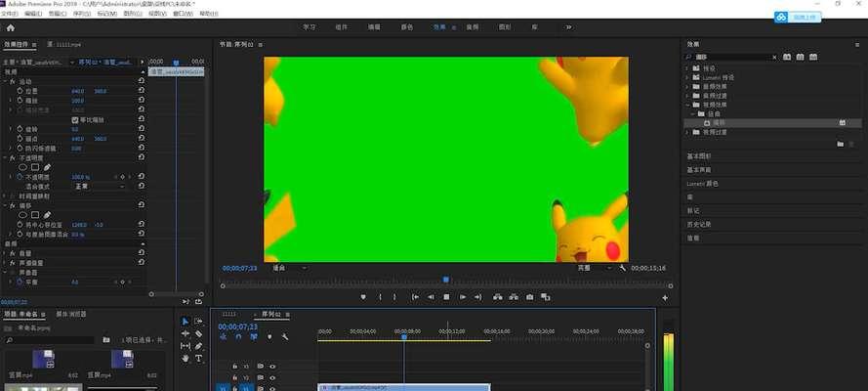The image size is (868, 391).
Task: Click the cloud upload button top right
Action: (798, 18)
